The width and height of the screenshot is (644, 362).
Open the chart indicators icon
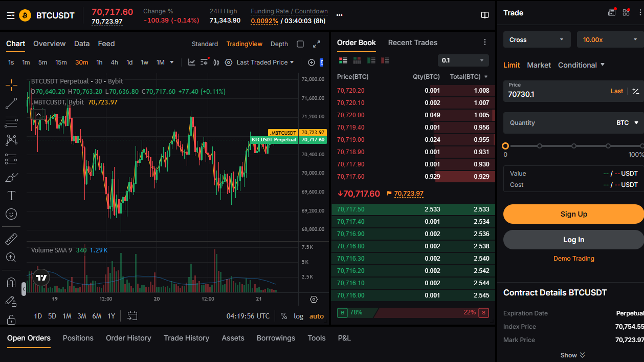click(191, 62)
